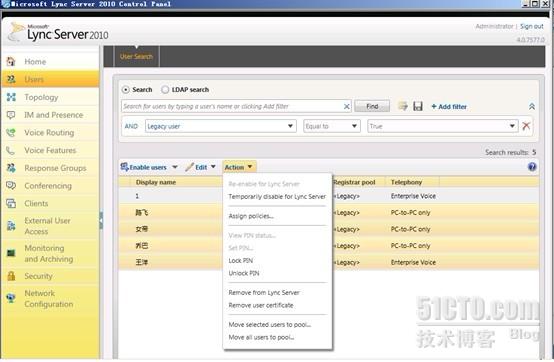Click the External User Access icon

(11, 226)
